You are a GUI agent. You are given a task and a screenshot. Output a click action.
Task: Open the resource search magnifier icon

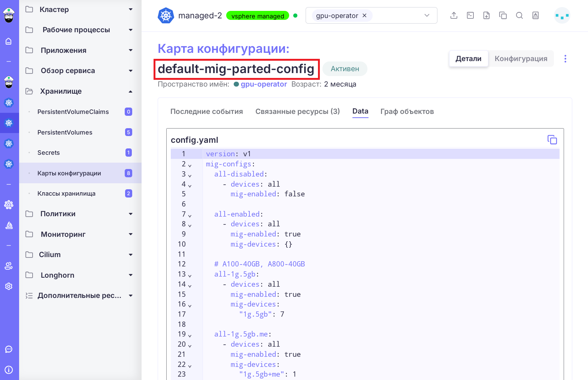click(x=519, y=15)
